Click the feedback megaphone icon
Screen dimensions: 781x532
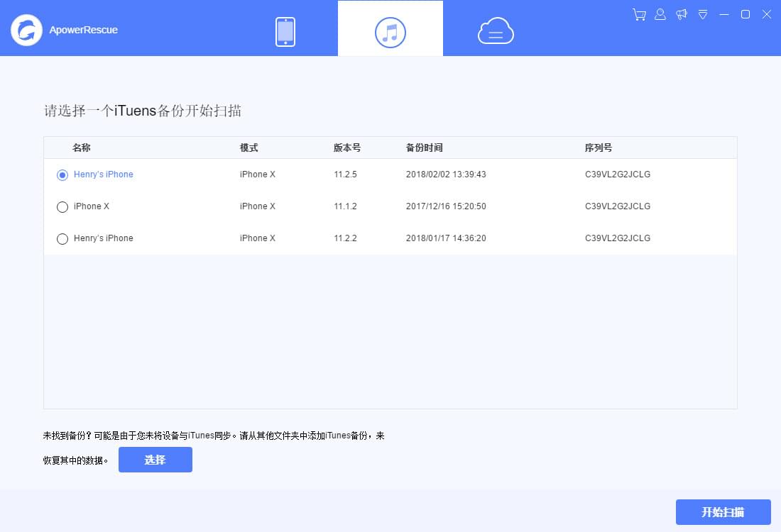click(681, 14)
